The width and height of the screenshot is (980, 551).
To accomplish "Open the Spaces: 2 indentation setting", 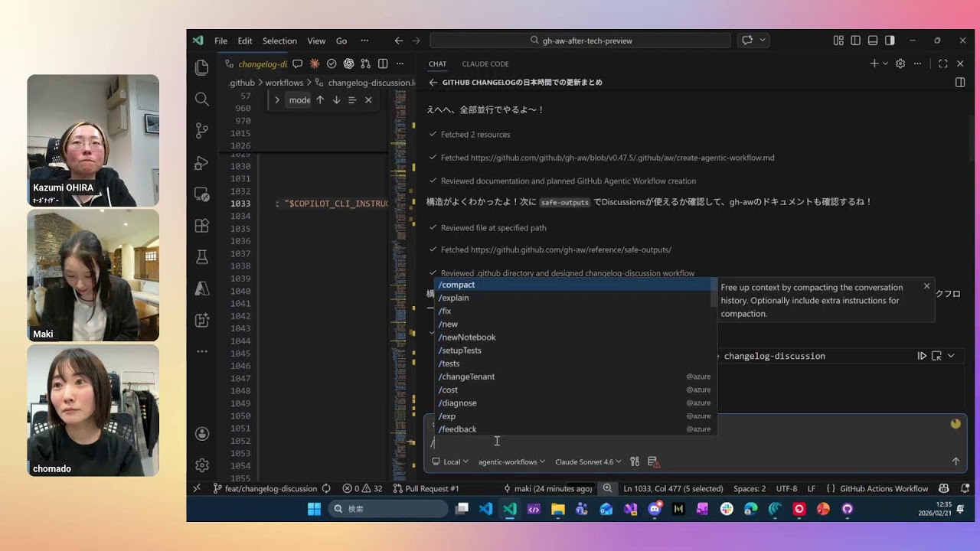I will [749, 488].
